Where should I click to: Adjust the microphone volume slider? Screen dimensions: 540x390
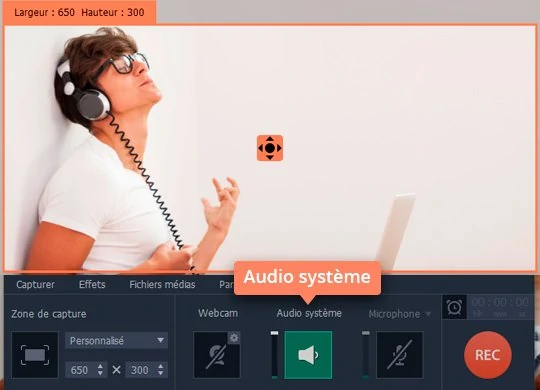coord(366,355)
